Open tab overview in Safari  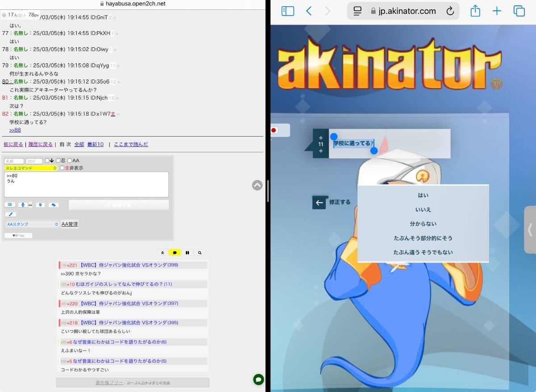(519, 11)
